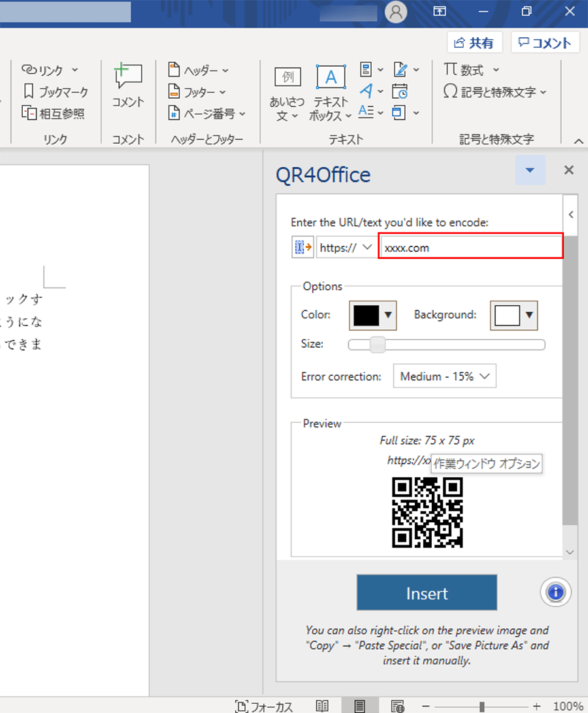588x713 pixels.
Task: Enable focus mode (フォーカス)
Action: coord(264,706)
